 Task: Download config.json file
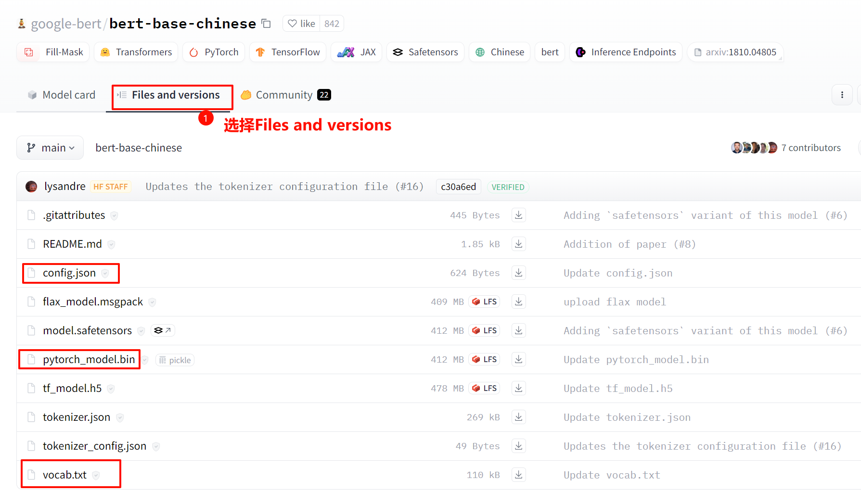point(519,273)
